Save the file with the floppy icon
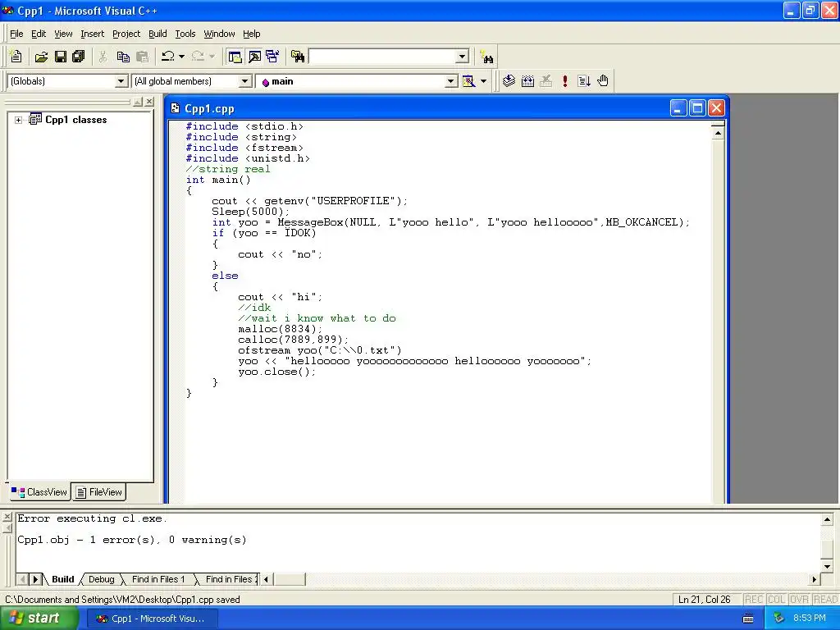This screenshot has width=840, height=630. click(61, 57)
